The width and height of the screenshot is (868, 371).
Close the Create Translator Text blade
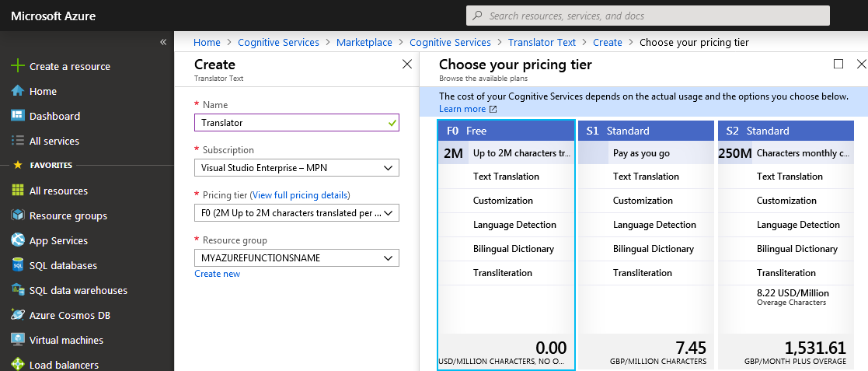click(x=407, y=65)
